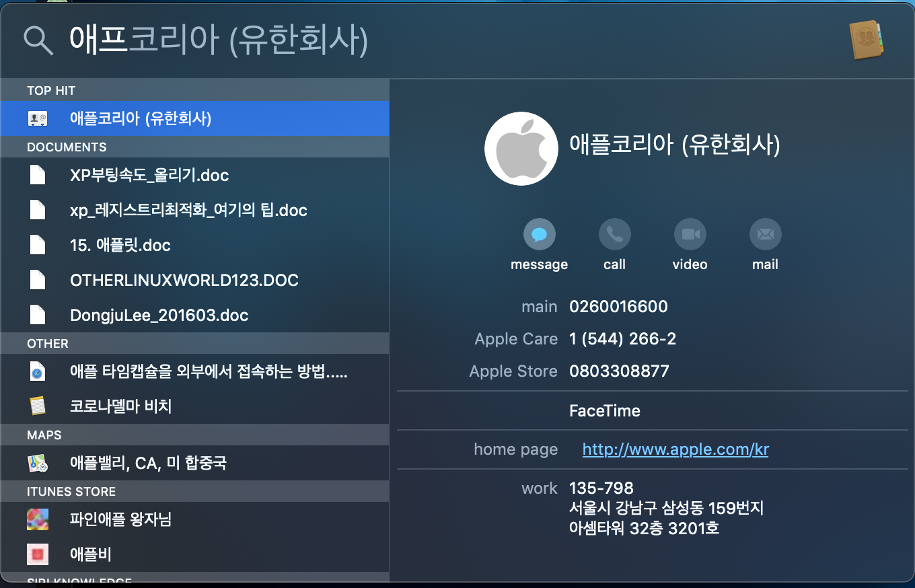Screen dimensions: 915x588
Task: Click the contact name heading in preview pane
Action: pyautogui.click(x=675, y=145)
